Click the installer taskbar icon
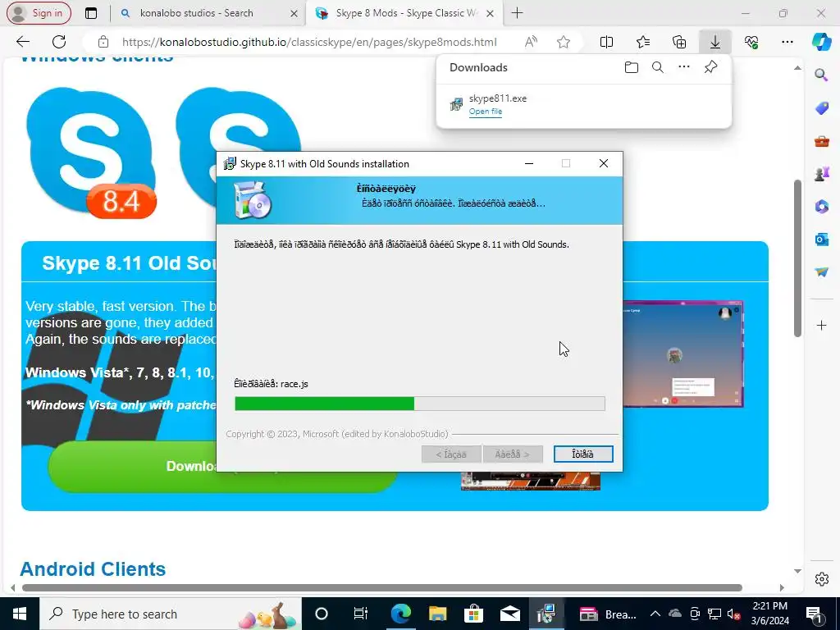Image resolution: width=840 pixels, height=630 pixels. (x=546, y=614)
